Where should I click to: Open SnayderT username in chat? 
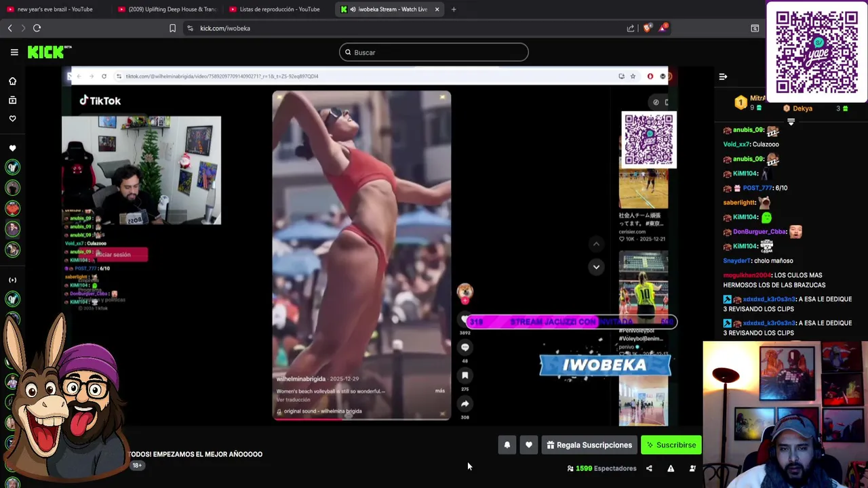[737, 261]
